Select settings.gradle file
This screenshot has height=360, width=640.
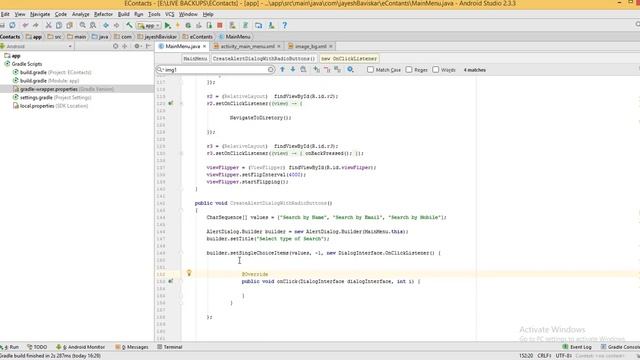[x=52, y=98]
